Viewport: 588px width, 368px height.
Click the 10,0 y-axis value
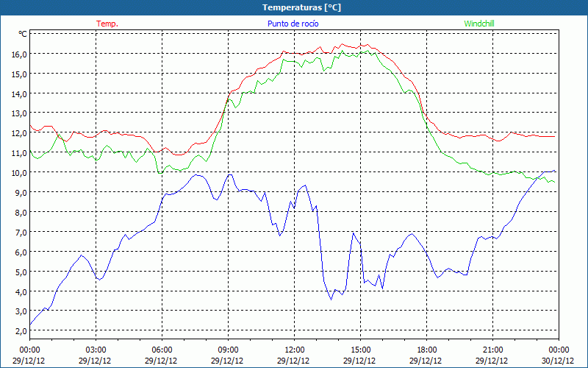pos(19,173)
